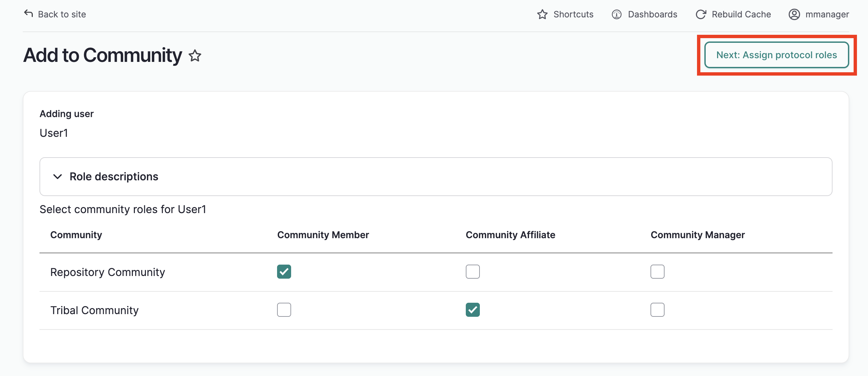Image resolution: width=868 pixels, height=376 pixels.
Task: Click the User1 name text
Action: coord(54,133)
